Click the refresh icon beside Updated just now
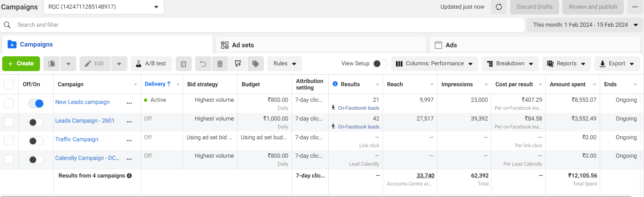This screenshot has height=197, width=644. 499,7
